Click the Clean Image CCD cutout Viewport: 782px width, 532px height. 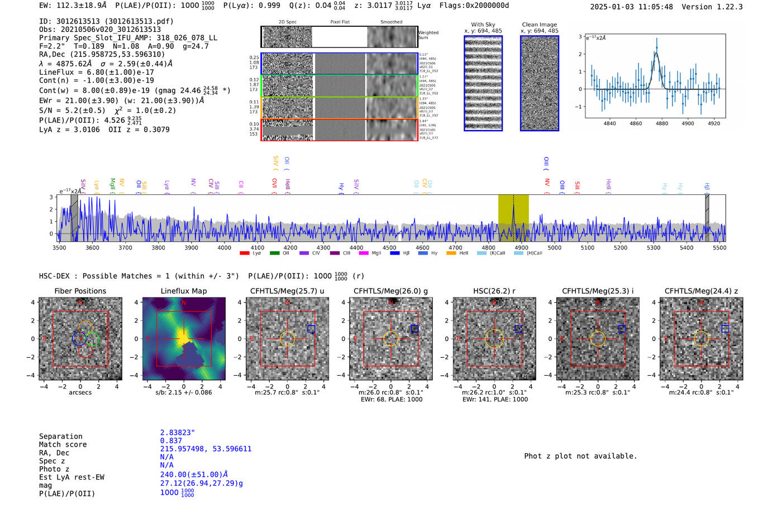click(x=540, y=83)
